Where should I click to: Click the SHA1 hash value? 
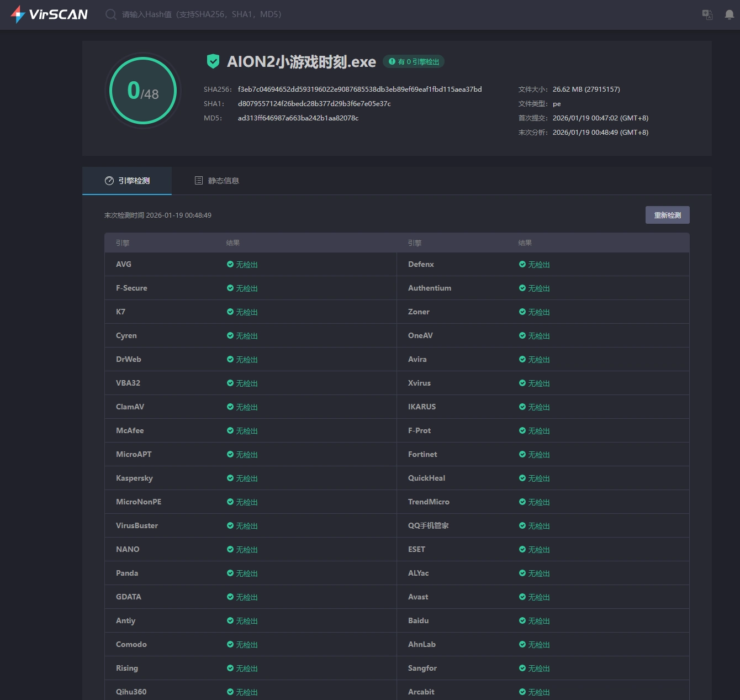pyautogui.click(x=314, y=104)
